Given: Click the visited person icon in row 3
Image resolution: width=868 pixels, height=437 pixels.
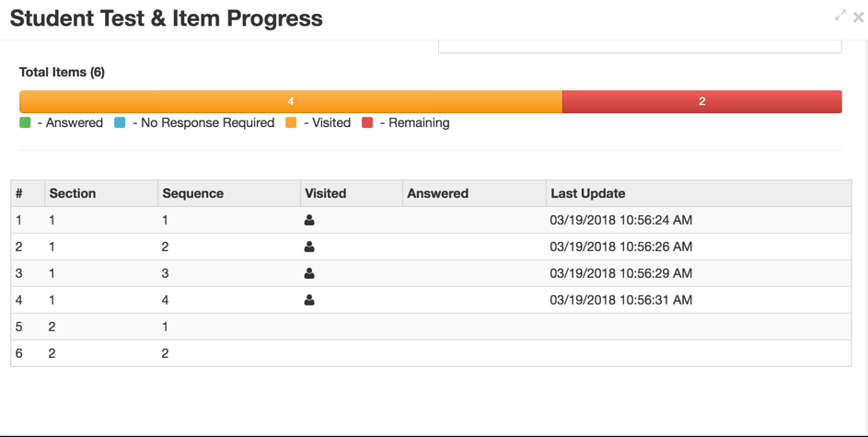Looking at the screenshot, I should (309, 274).
